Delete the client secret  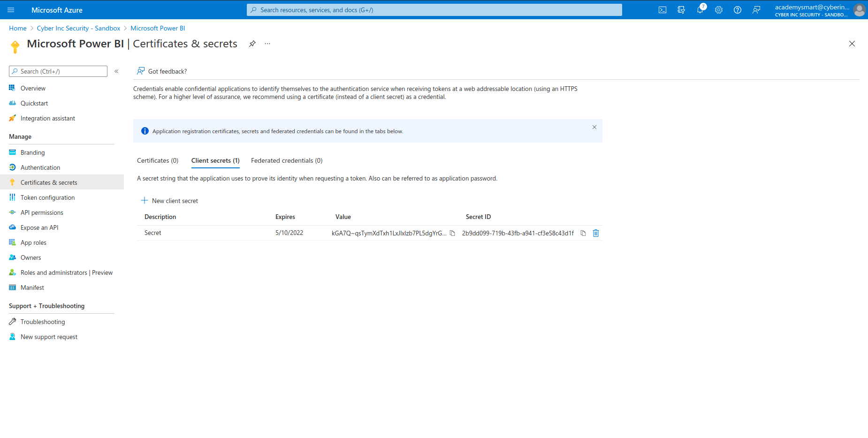[596, 233]
